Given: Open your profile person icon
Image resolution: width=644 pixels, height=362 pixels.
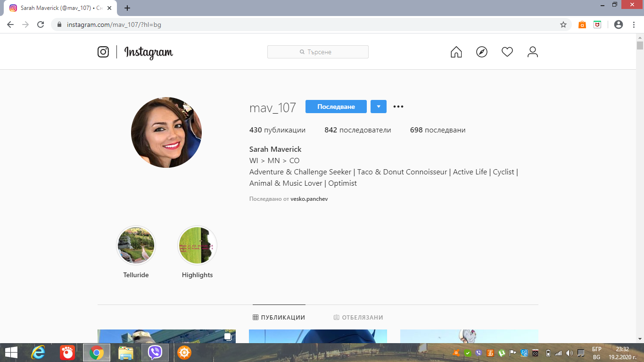Looking at the screenshot, I should (532, 52).
